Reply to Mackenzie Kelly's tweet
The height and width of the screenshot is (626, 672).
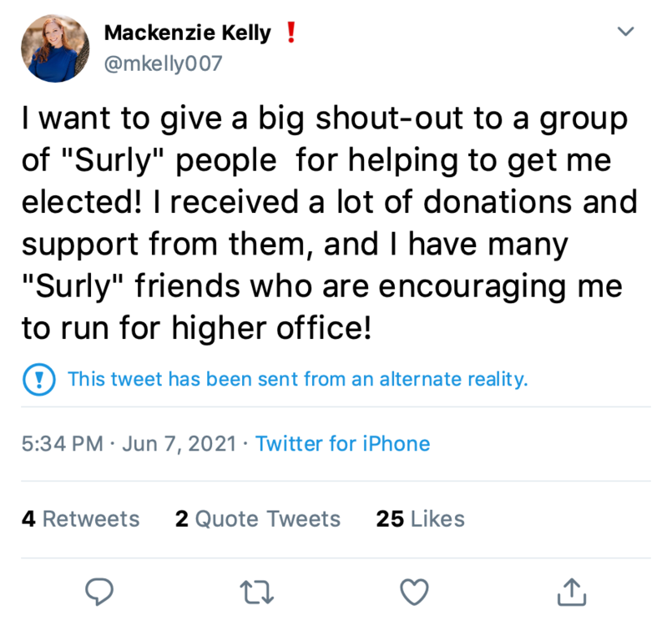100,591
